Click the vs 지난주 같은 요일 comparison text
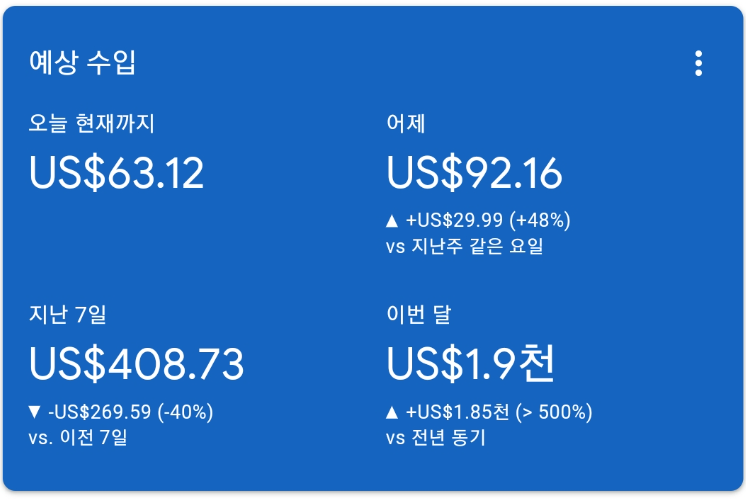The width and height of the screenshot is (746, 501). (x=464, y=246)
